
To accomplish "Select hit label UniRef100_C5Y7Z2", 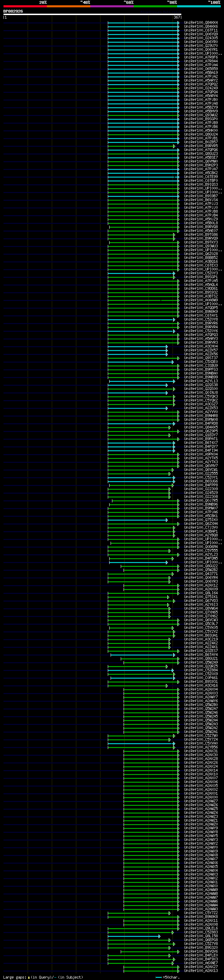I will [x=201, y=913].
